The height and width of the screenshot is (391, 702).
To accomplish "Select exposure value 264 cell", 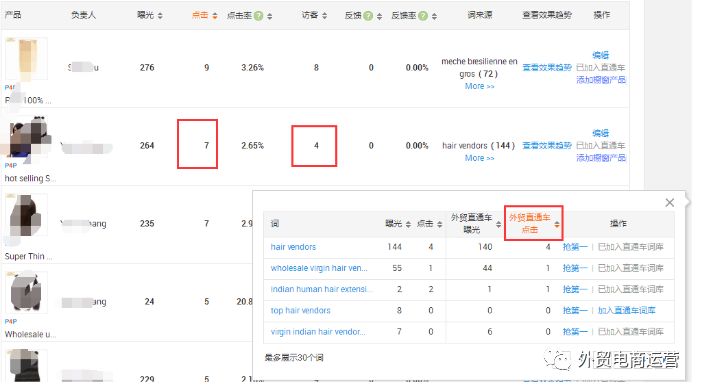I will [x=147, y=146].
